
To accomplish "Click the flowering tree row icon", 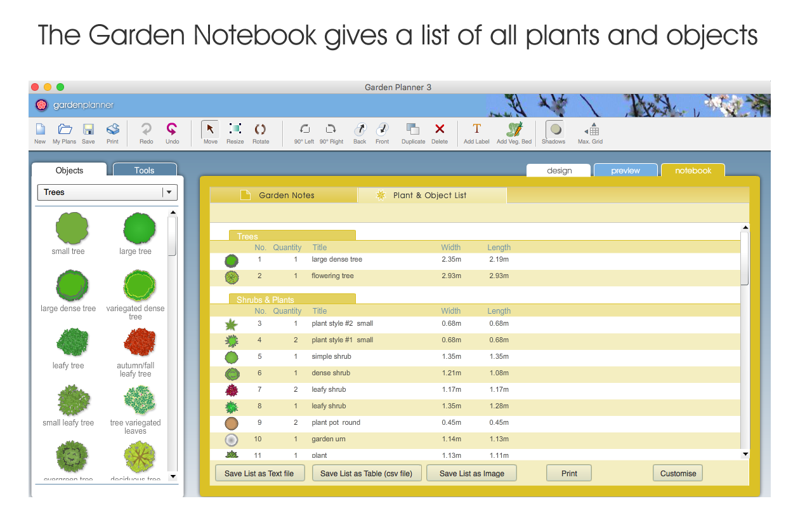I will click(232, 277).
